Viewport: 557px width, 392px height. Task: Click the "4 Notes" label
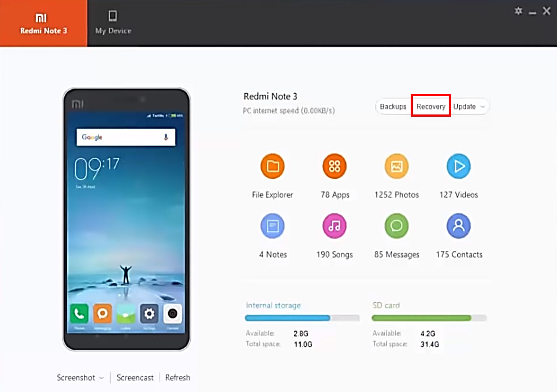coord(273,255)
